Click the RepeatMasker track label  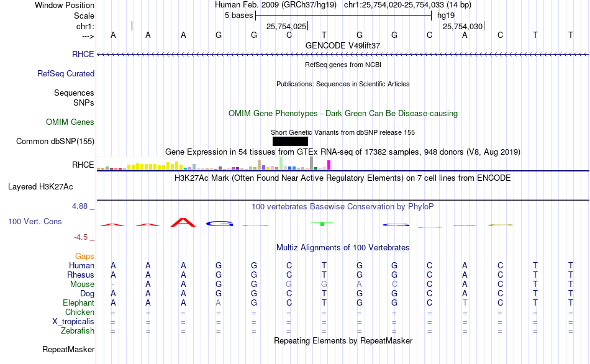click(x=68, y=349)
